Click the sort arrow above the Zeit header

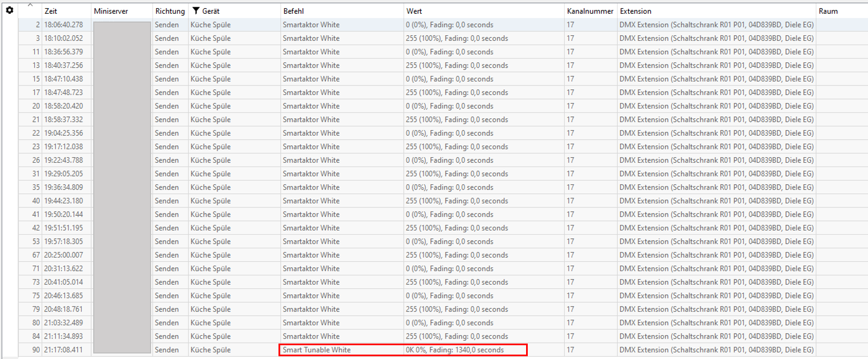(x=30, y=5)
